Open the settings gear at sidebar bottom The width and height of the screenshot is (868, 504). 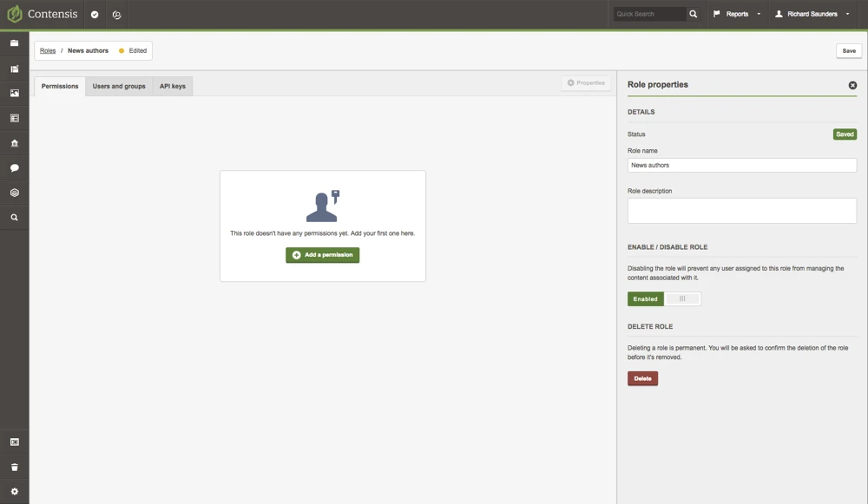click(14, 492)
